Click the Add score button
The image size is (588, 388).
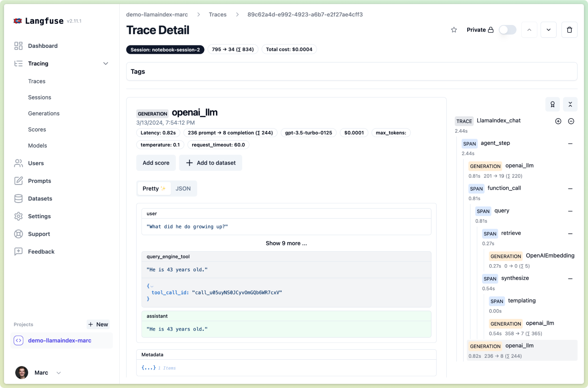point(156,163)
